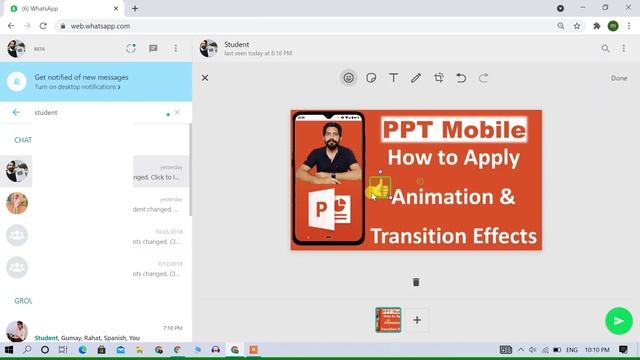Click the chat list scrollbar

click(190, 169)
